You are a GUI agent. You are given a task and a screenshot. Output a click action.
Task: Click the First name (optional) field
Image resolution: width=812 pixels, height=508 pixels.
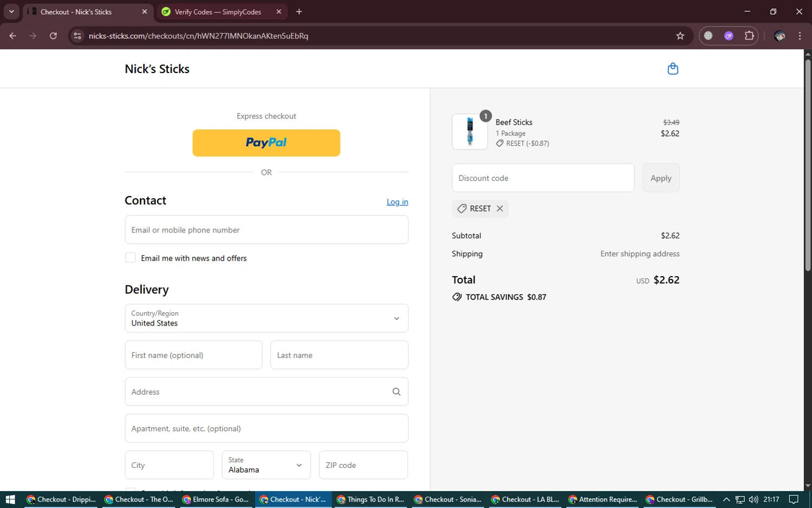(193, 355)
